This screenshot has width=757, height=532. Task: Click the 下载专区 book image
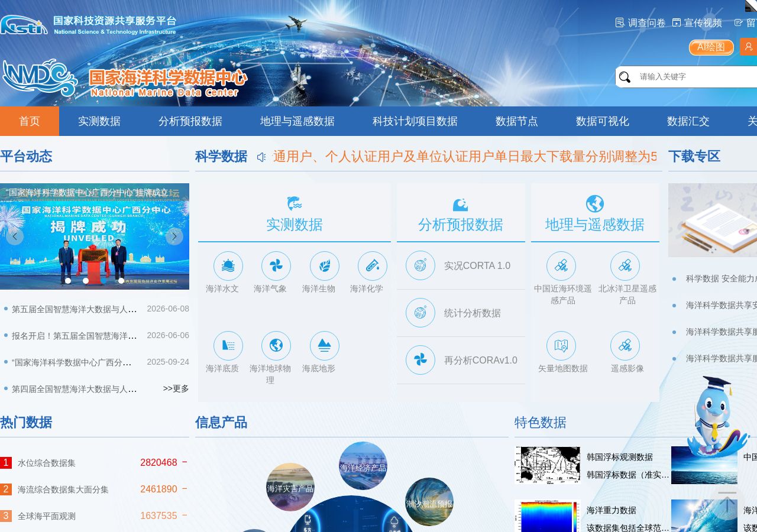click(713, 220)
